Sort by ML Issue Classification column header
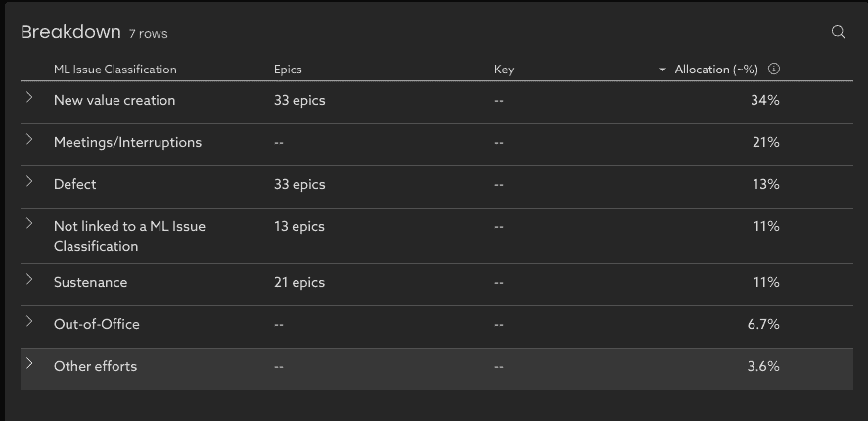The height and width of the screenshot is (421, 868). tap(115, 70)
